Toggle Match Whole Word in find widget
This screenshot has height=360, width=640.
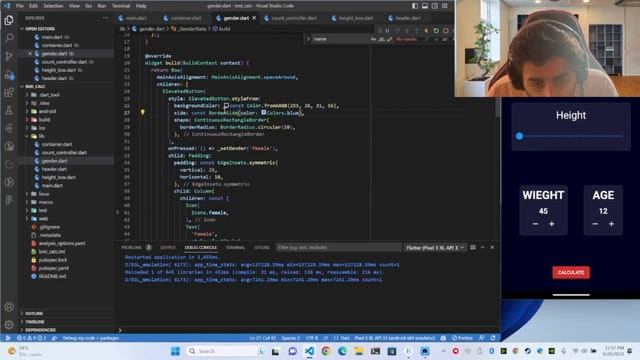382,39
